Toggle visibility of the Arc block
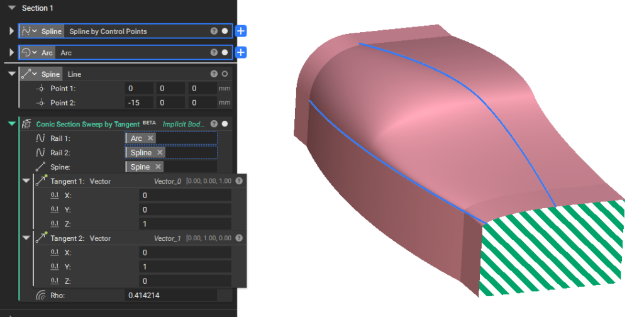This screenshot has height=317, width=644. pyautogui.click(x=225, y=53)
